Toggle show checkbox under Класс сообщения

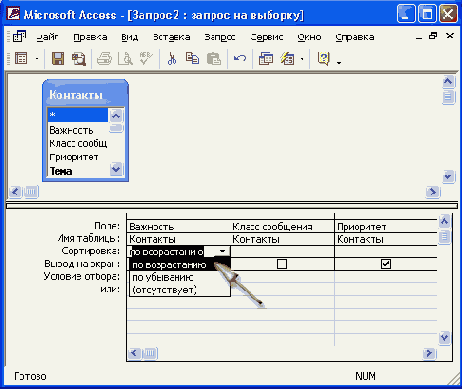(282, 264)
